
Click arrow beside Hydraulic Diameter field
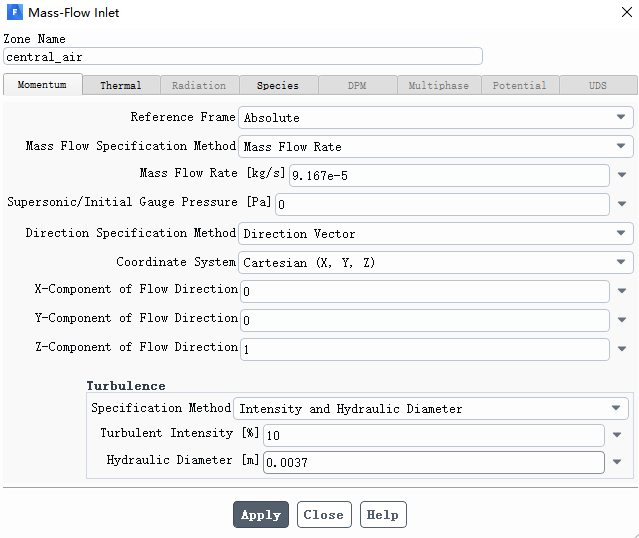point(617,462)
